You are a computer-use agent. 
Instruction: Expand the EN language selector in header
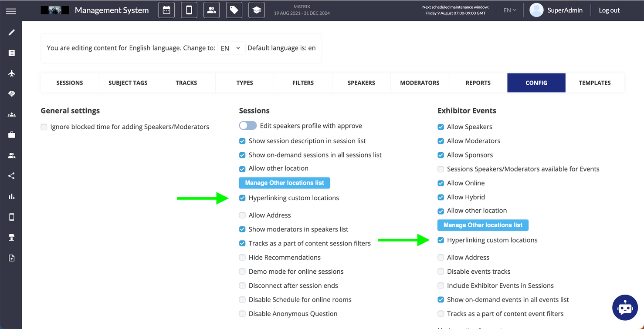point(510,10)
